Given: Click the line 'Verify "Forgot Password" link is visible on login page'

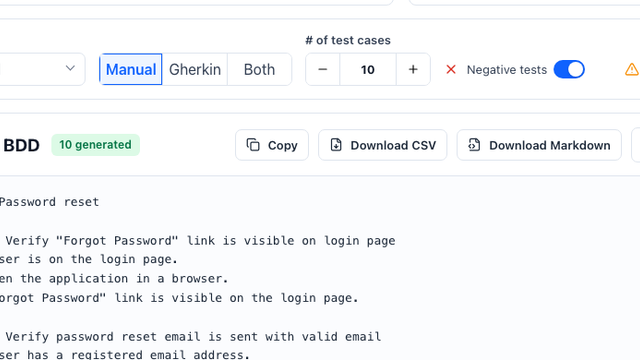Looking at the screenshot, I should point(200,241).
